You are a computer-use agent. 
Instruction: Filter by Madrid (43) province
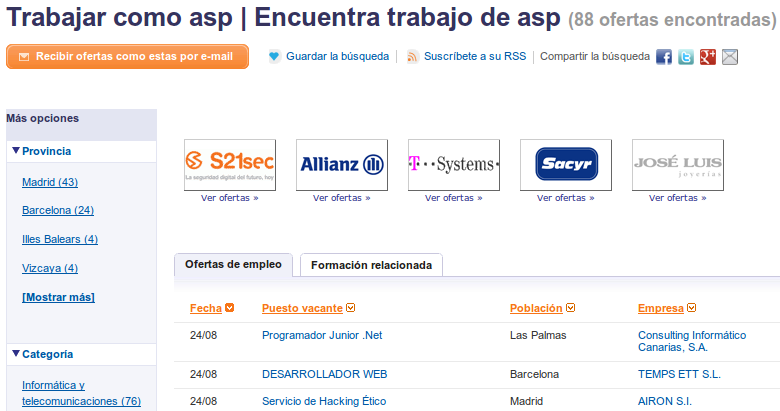coord(50,182)
